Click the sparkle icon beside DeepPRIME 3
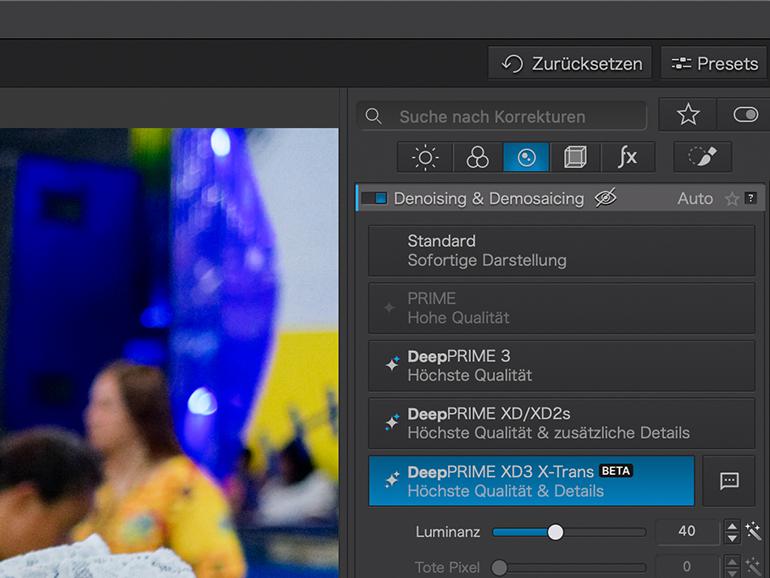 (392, 363)
